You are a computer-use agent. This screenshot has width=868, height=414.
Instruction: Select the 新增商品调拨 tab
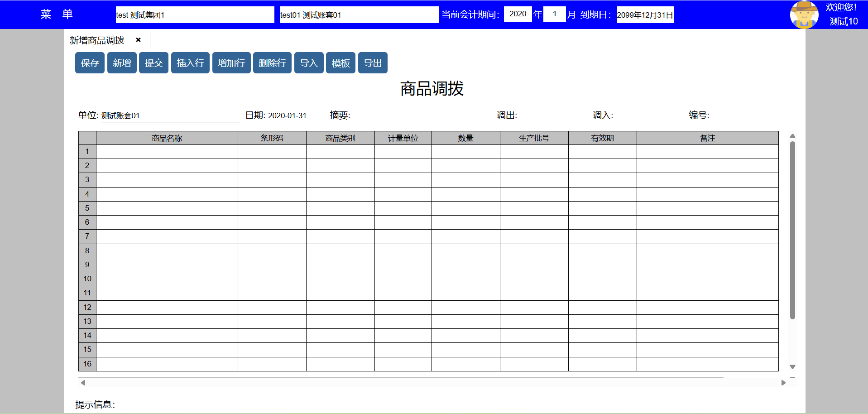97,40
